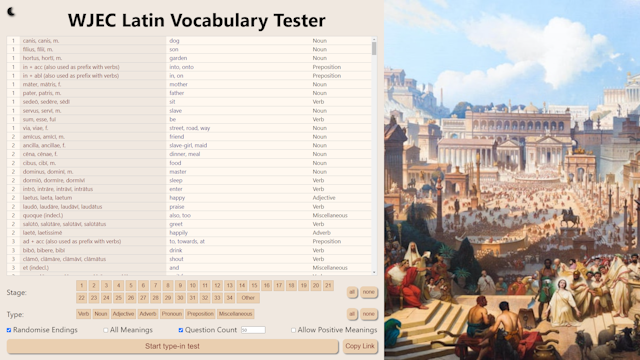Click the Roman forum painting
640x360 pixels.
(x=512, y=180)
